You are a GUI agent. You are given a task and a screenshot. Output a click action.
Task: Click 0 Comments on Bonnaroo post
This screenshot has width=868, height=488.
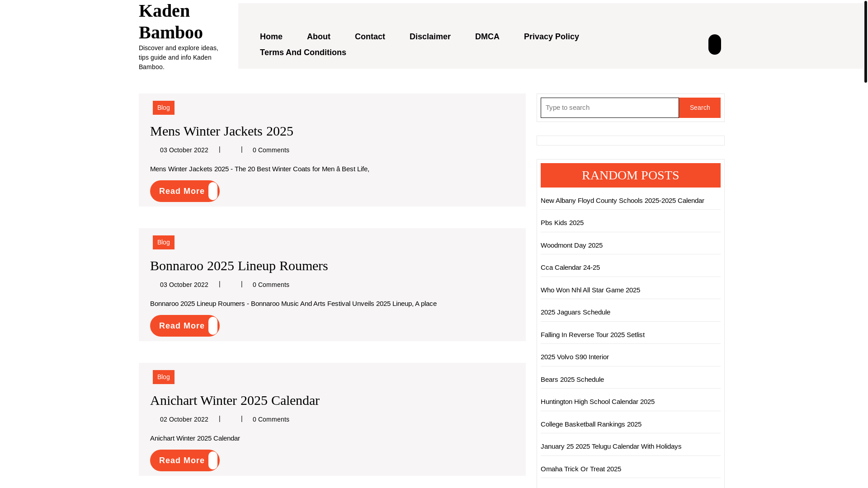271,285
